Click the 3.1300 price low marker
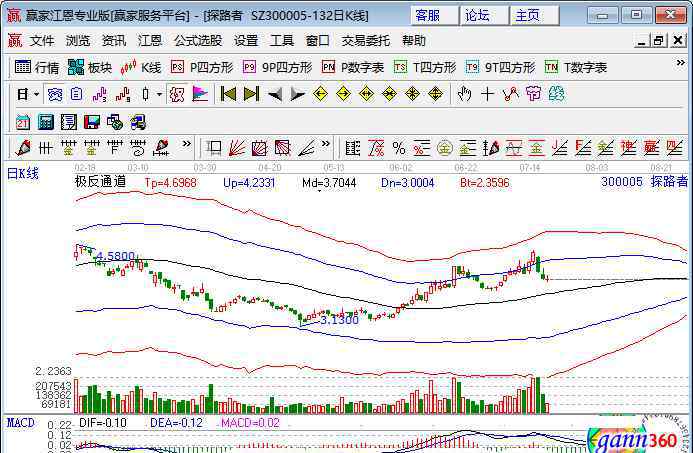This screenshot has height=453, width=693. tap(339, 320)
